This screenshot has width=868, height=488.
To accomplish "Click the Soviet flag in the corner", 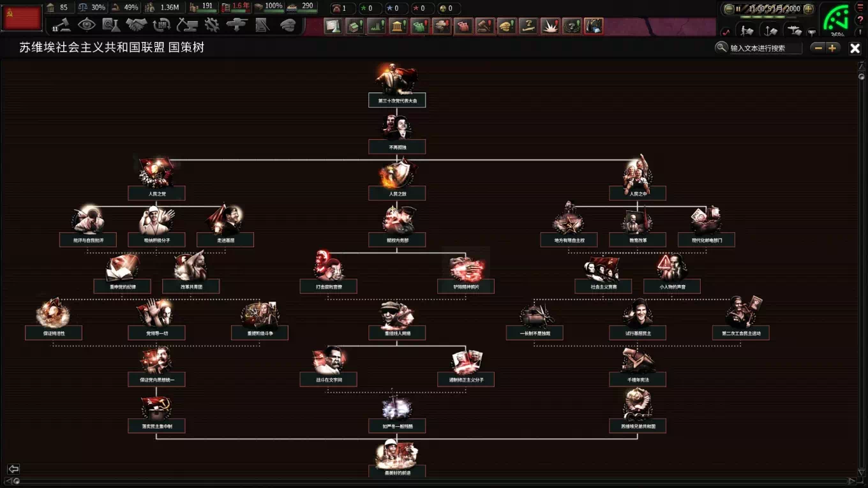I will pyautogui.click(x=22, y=17).
